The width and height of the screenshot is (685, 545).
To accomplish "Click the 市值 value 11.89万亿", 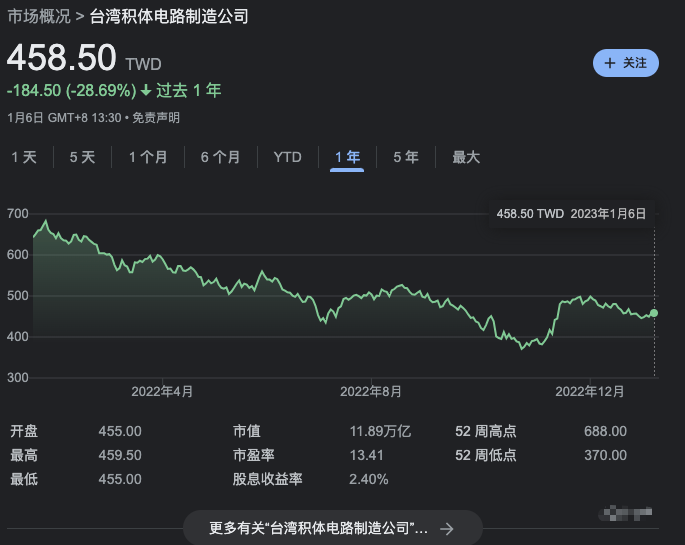I will pyautogui.click(x=380, y=431).
